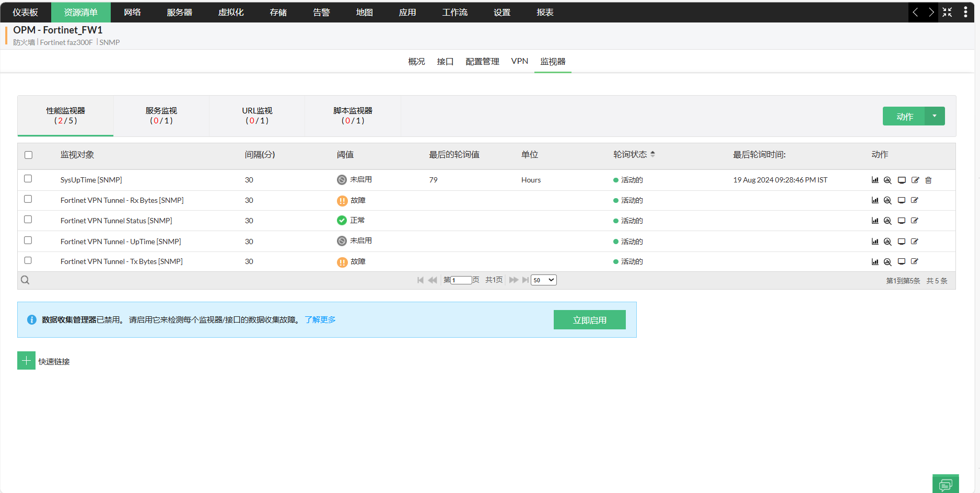Open the three-dot menu in top bar

tap(965, 12)
